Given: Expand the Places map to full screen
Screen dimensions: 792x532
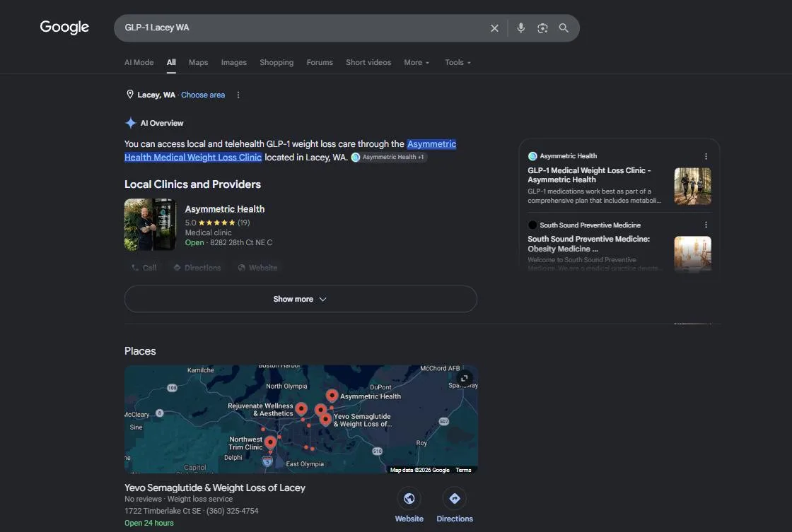Looking at the screenshot, I should click(x=464, y=378).
